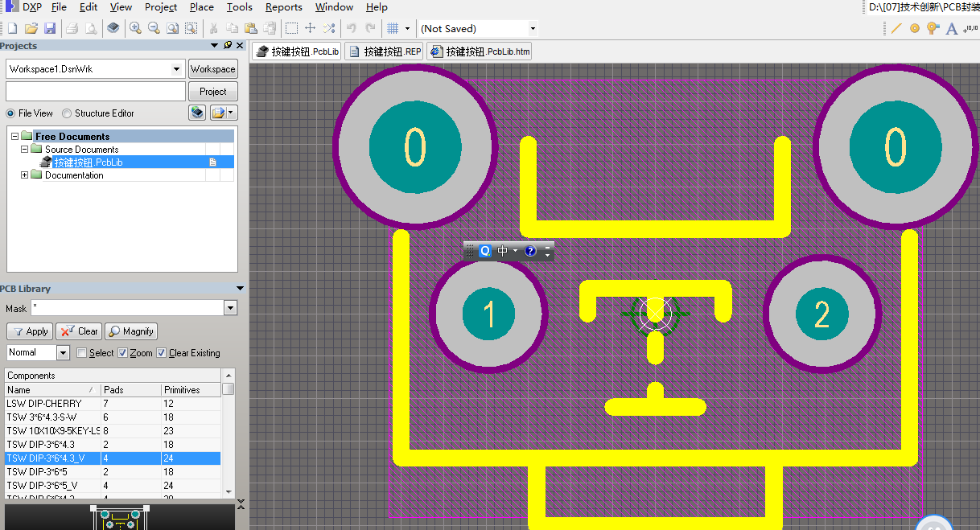The width and height of the screenshot is (980, 530).
Task: Open an existing document folder icon
Action: click(31, 28)
